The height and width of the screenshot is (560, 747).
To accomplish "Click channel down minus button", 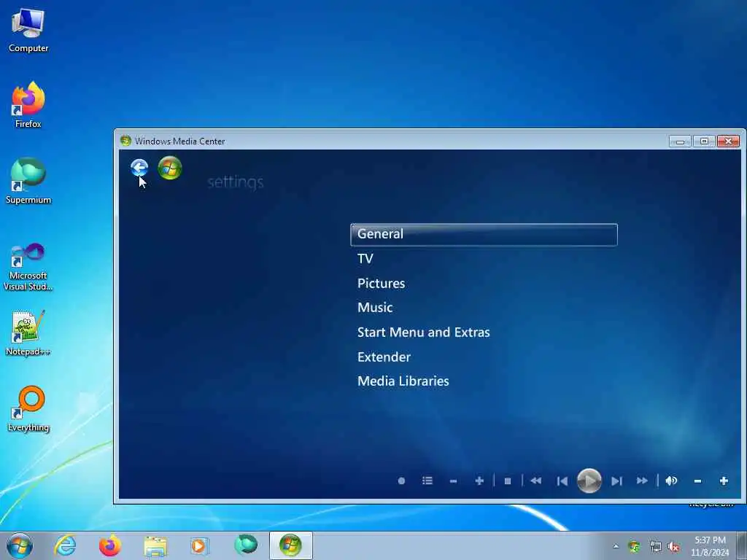I will coord(453,481).
